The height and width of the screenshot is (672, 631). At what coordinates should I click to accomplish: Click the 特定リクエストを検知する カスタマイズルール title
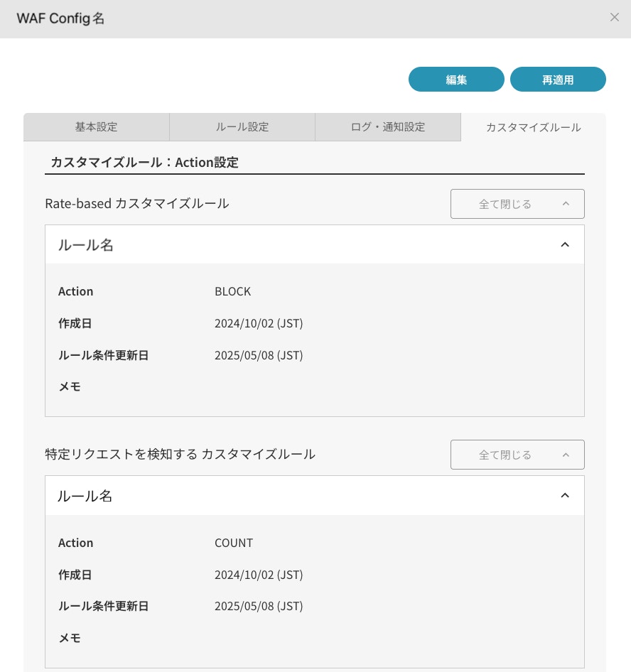click(180, 454)
